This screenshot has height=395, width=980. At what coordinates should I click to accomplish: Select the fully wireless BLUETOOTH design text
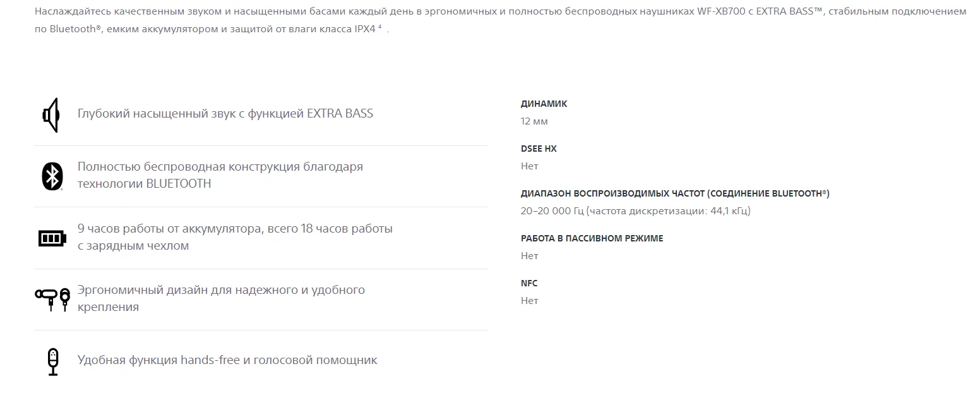point(220,175)
